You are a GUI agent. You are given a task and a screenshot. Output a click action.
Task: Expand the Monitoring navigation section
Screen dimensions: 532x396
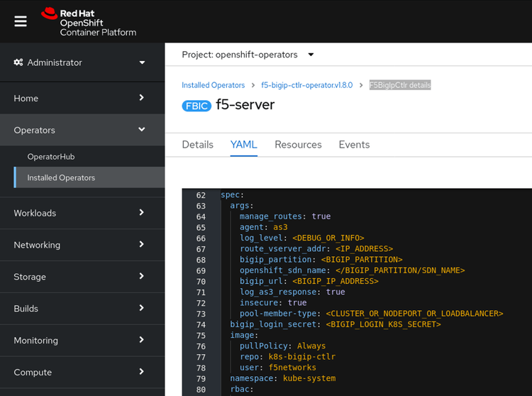82,341
